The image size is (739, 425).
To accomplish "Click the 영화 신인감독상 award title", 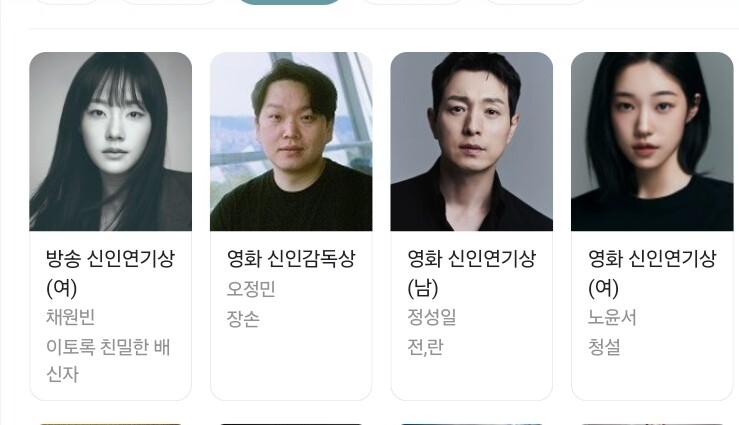I will 291,259.
